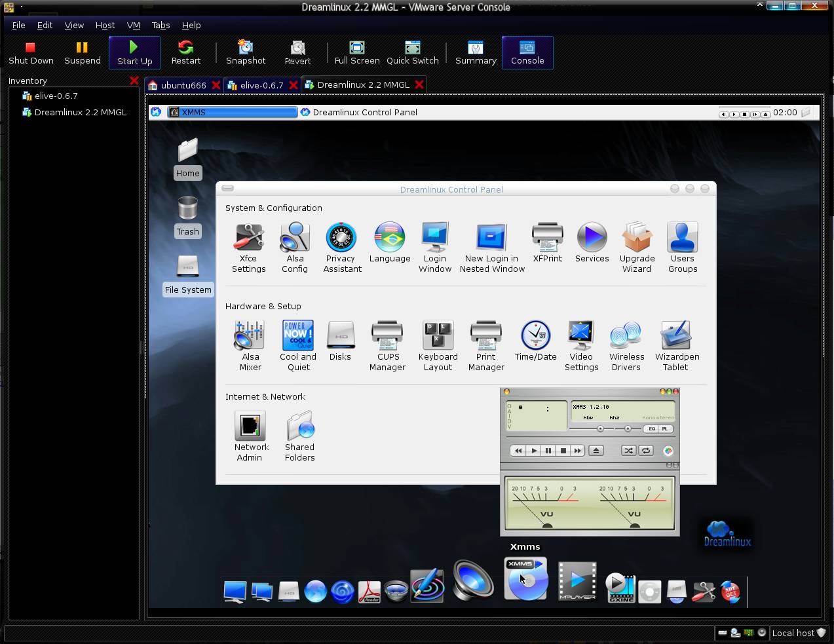The image size is (834, 644).
Task: Open the Trash on the desktop
Action: pos(187,217)
